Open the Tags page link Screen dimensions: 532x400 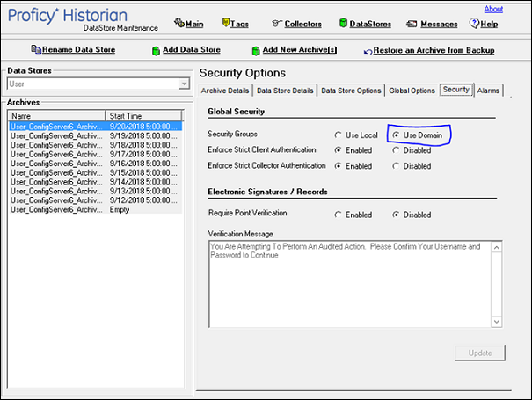pyautogui.click(x=239, y=24)
